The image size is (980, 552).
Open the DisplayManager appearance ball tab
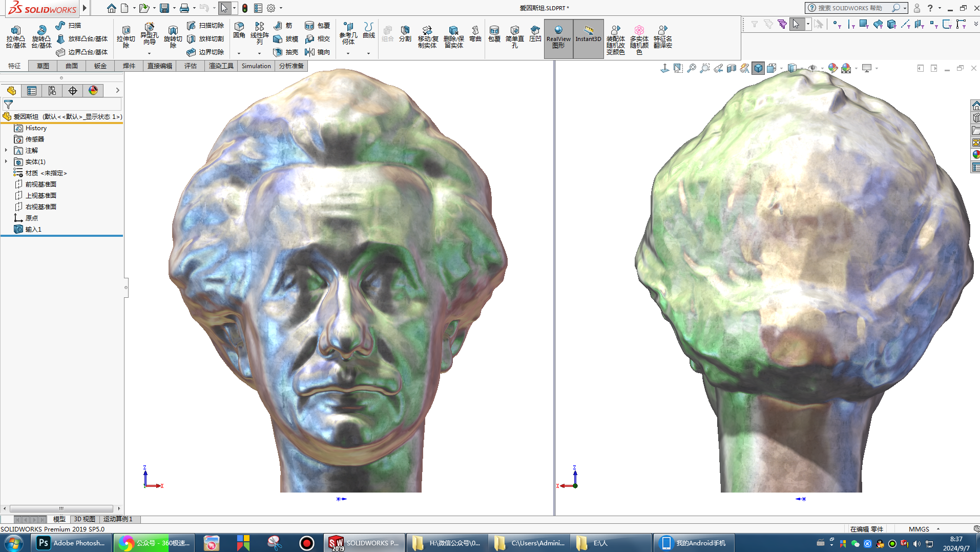pyautogui.click(x=93, y=90)
